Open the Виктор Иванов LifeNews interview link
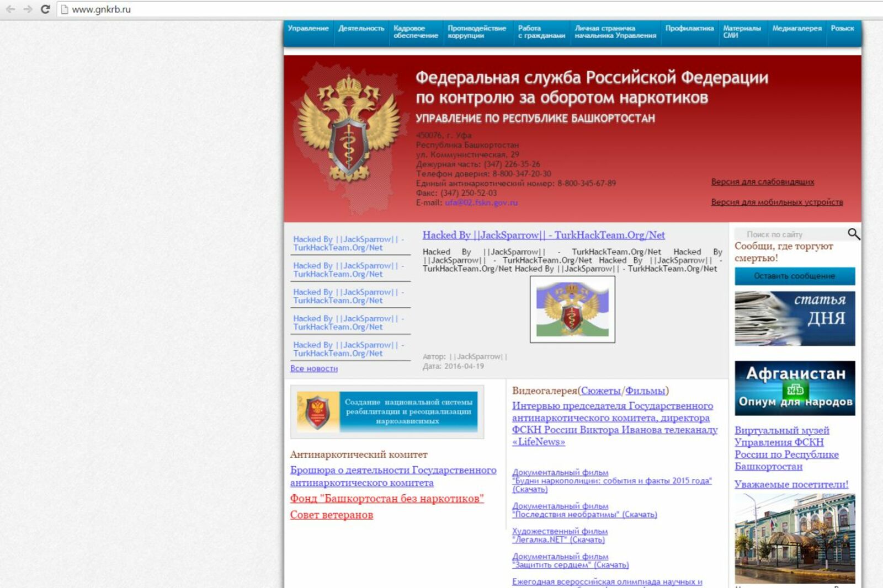The height and width of the screenshot is (588, 883). pyautogui.click(x=615, y=424)
